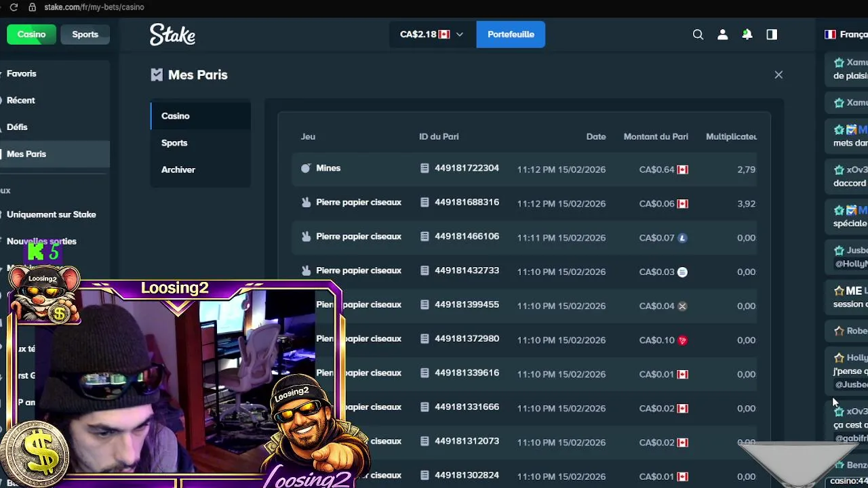Click the Mines game name
Screen dimensions: 868x488
pos(328,168)
